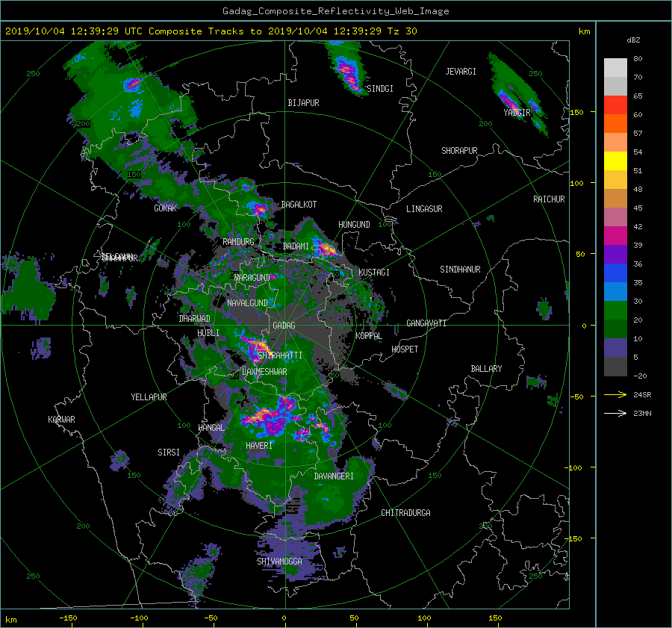Click the yellow 24SR track arrow
Image resolution: width=672 pixels, height=628 pixels.
(615, 395)
